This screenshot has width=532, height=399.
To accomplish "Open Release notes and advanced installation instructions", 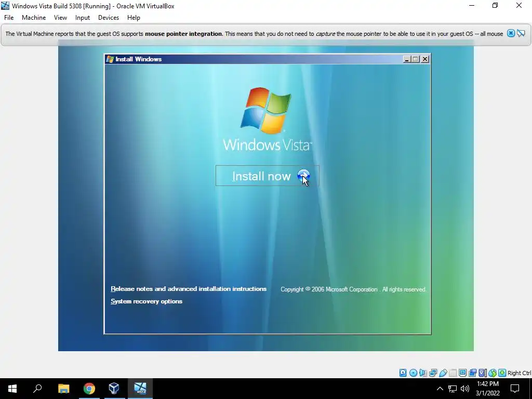I will pos(189,289).
